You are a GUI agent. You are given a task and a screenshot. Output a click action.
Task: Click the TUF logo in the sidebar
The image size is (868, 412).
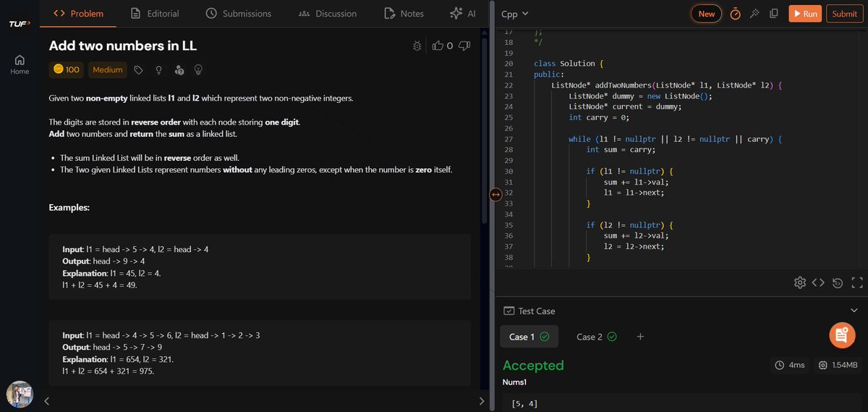click(19, 25)
